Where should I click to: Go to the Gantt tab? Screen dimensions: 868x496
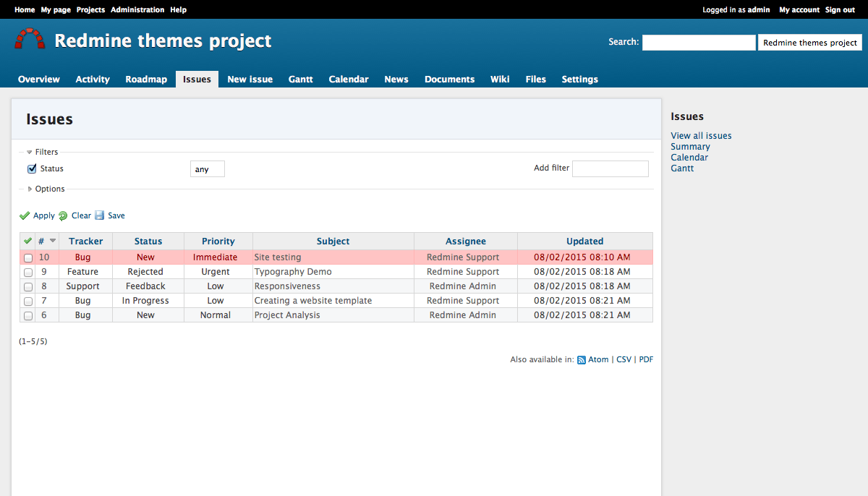[300, 80]
